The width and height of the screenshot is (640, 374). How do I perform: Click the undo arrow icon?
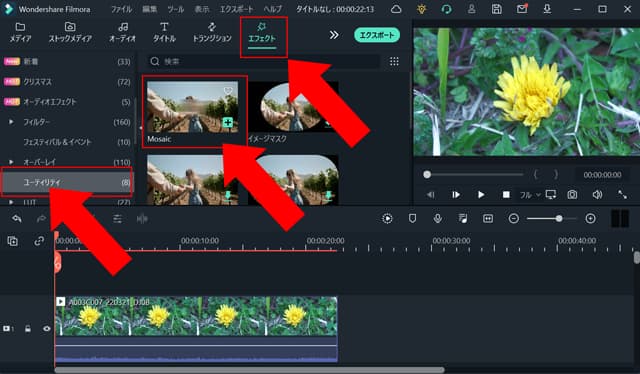pos(17,219)
